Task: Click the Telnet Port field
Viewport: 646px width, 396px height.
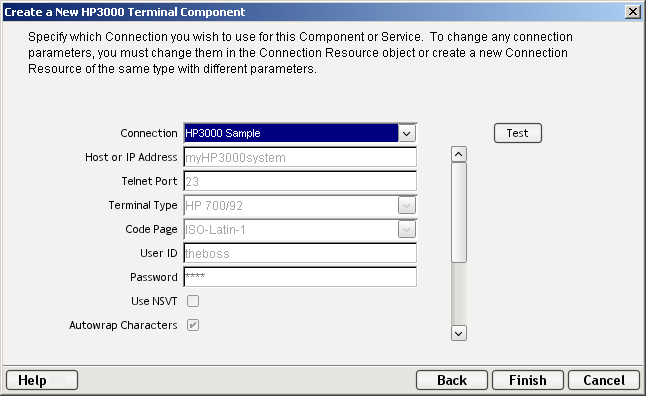Action: tap(300, 181)
